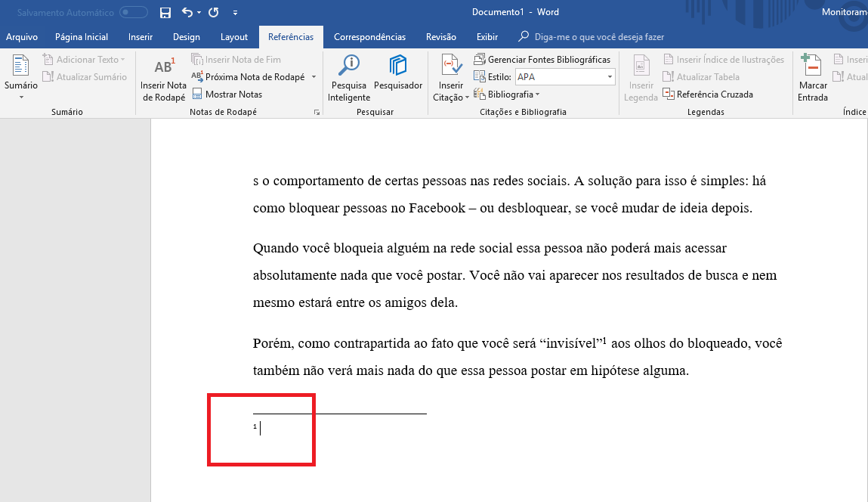
Task: Click the Save icon in title bar
Action: tap(165, 12)
